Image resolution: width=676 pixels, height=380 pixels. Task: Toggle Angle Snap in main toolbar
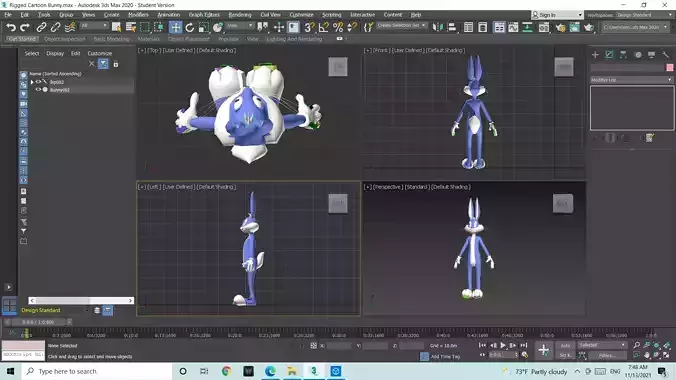323,28
